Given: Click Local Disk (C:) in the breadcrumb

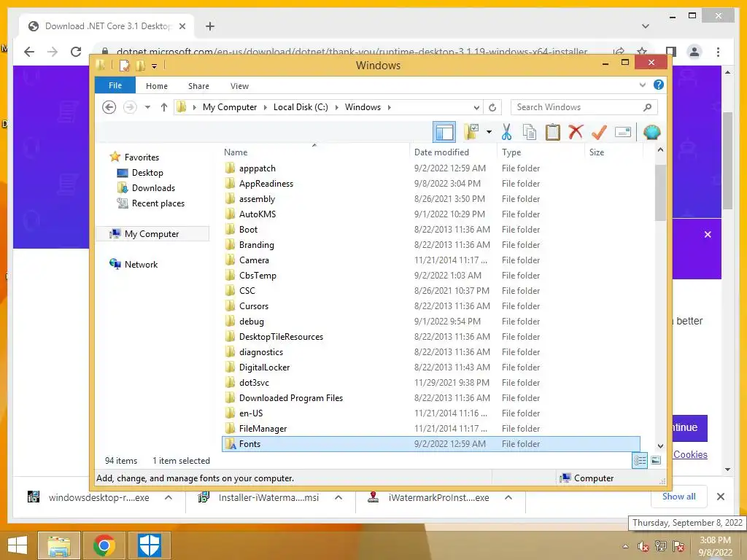Looking at the screenshot, I should pos(301,107).
